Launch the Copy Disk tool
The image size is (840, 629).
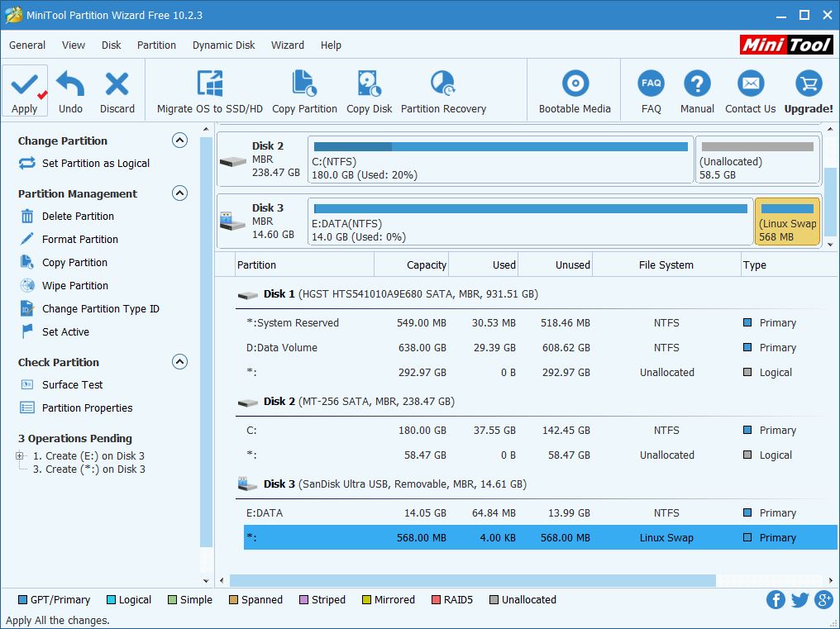click(x=370, y=91)
